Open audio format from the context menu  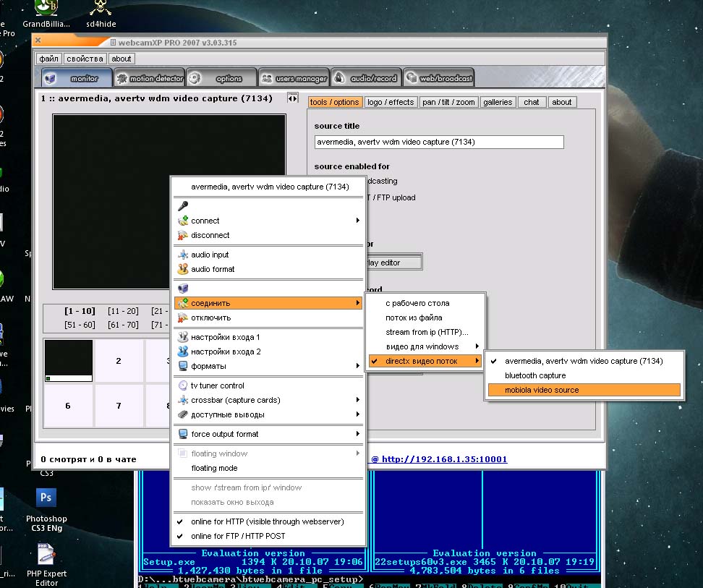point(268,269)
